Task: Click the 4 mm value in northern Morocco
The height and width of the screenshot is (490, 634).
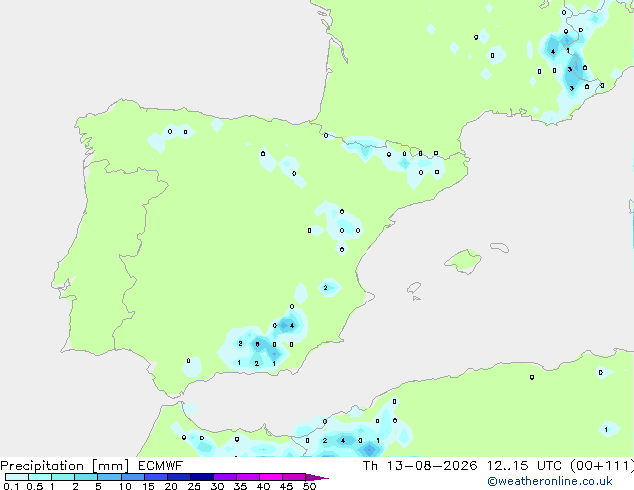Action: click(x=343, y=441)
